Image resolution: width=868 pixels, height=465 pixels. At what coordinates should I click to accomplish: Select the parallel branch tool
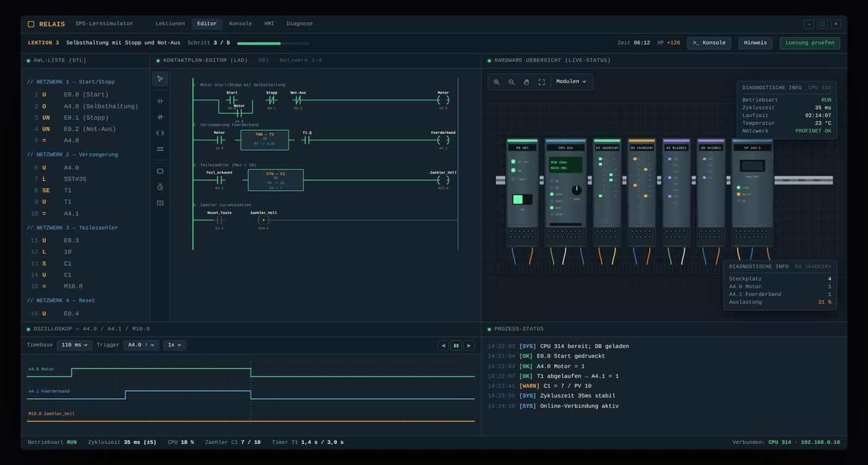pos(160,149)
